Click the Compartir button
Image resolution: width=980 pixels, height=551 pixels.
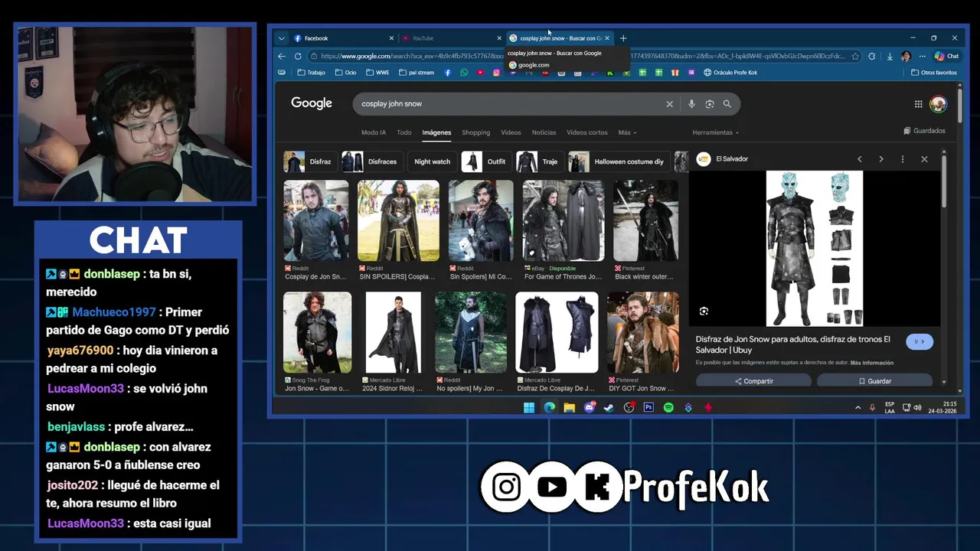pos(753,381)
